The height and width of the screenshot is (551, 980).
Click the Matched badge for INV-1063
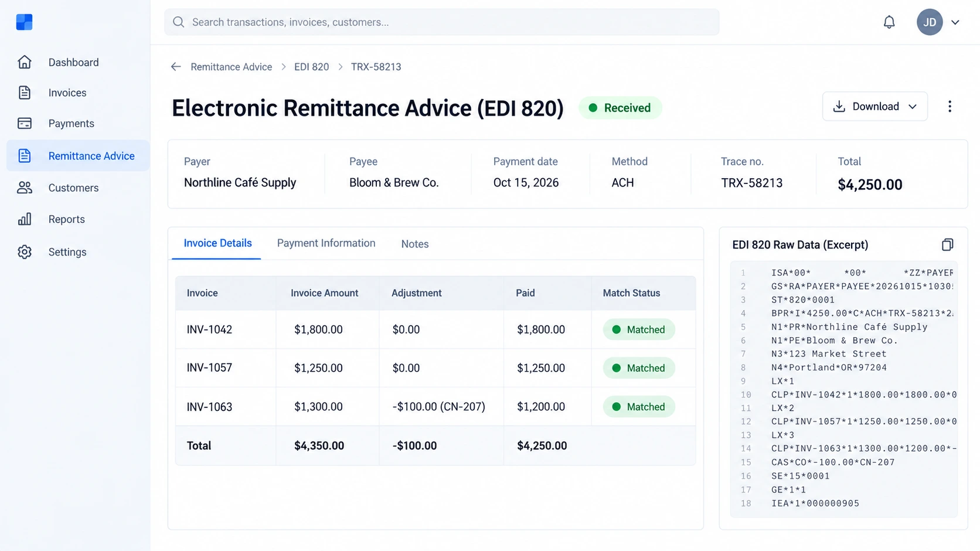[639, 407]
